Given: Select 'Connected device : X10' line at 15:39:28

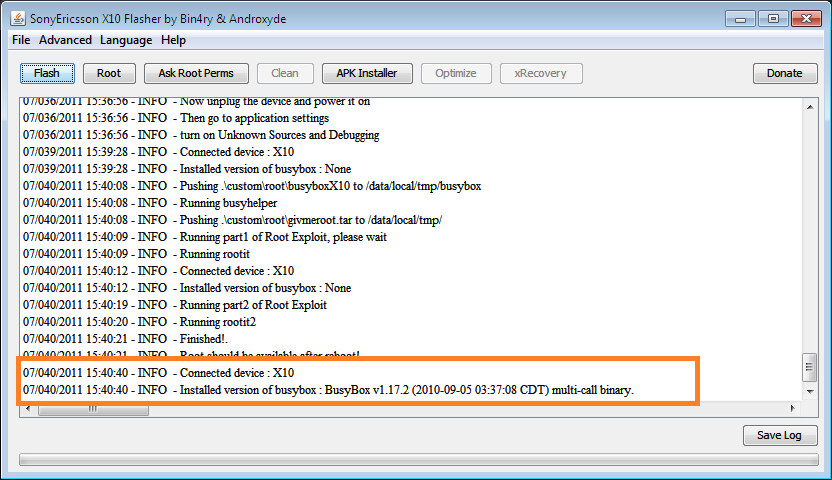Looking at the screenshot, I should click(159, 152).
